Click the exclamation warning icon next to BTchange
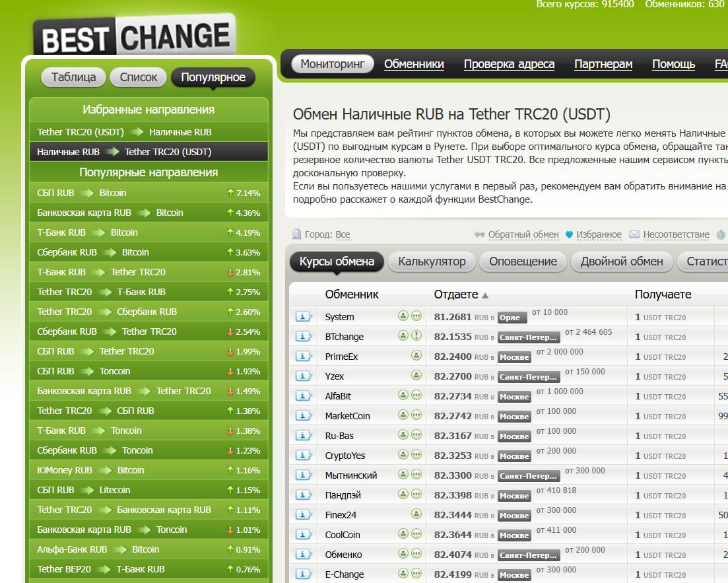Screen dimensions: 728x583 point(416,336)
